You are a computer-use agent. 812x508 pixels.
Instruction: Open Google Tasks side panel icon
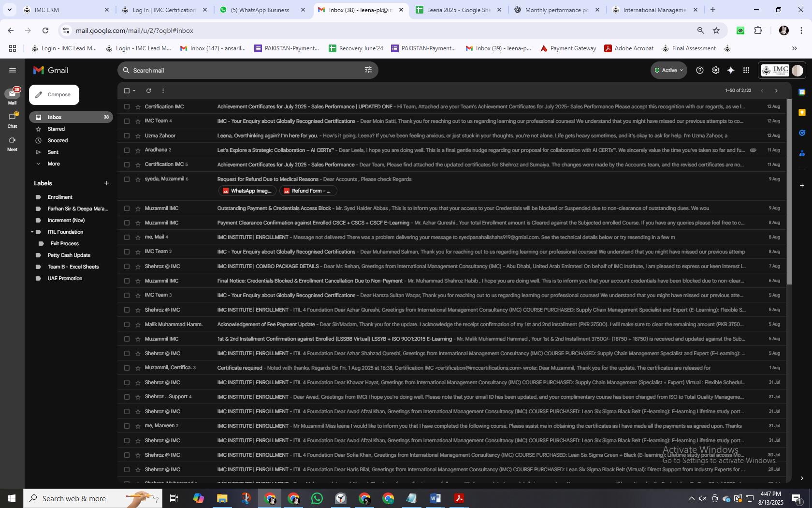(x=802, y=133)
